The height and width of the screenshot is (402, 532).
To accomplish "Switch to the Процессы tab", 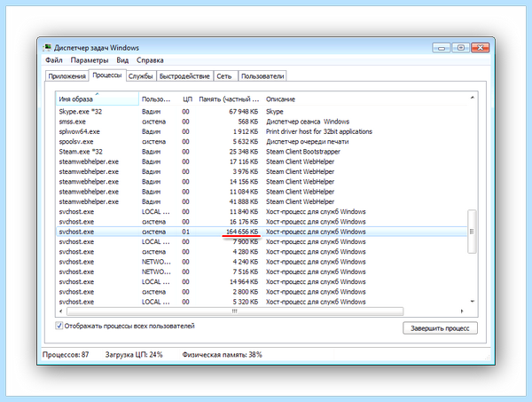I will point(107,75).
